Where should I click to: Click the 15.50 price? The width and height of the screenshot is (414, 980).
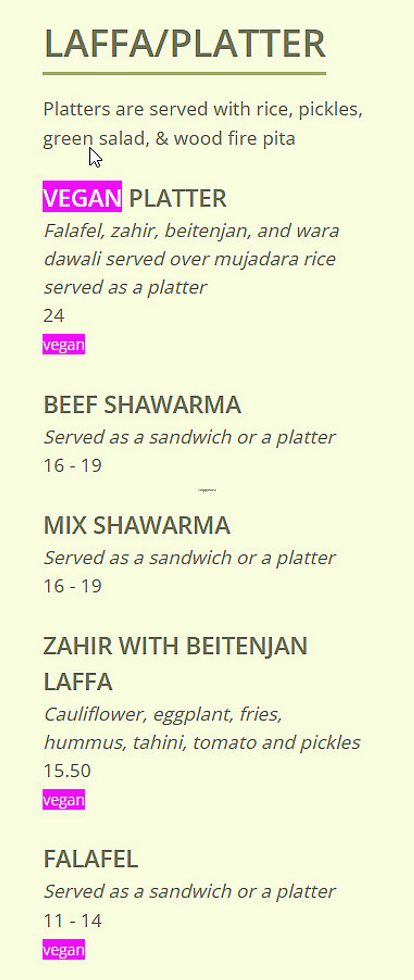67,771
